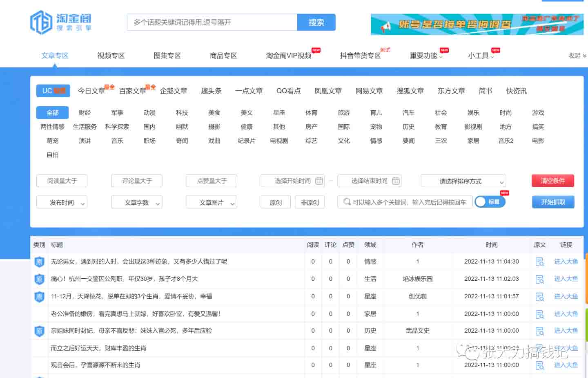Click original-text icon for 武品文史 article row
This screenshot has width=588, height=378.
pyautogui.click(x=539, y=331)
